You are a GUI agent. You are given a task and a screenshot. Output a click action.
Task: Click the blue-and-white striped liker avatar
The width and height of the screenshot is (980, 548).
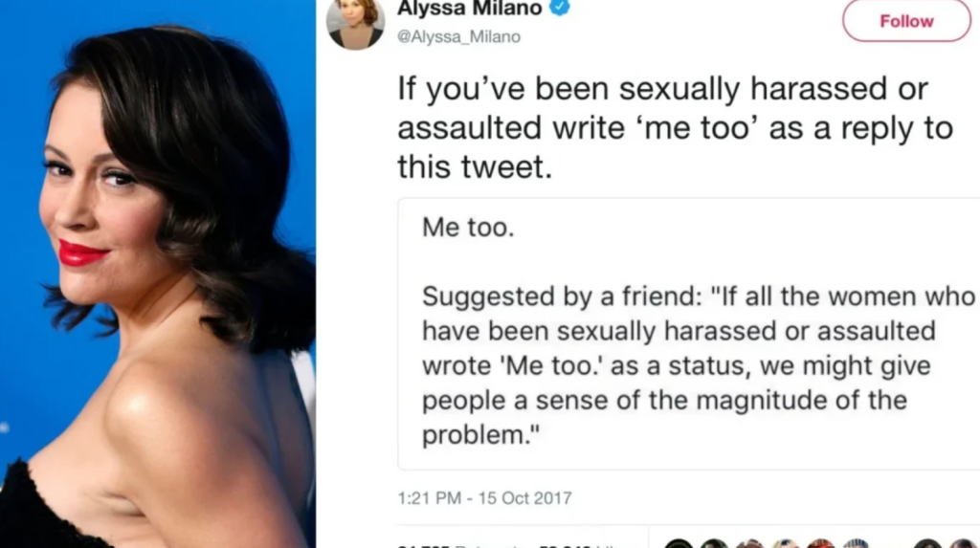pyautogui.click(x=857, y=543)
